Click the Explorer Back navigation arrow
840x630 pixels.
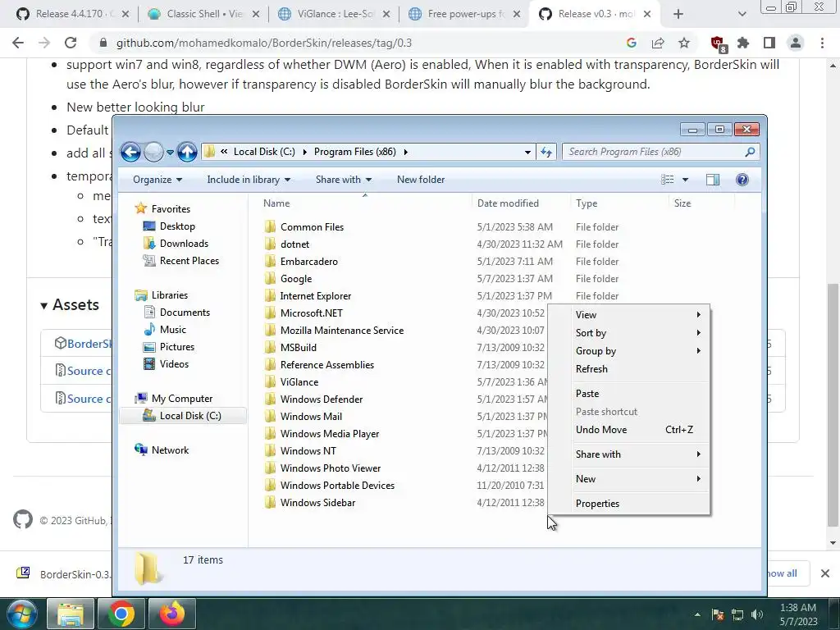(130, 152)
